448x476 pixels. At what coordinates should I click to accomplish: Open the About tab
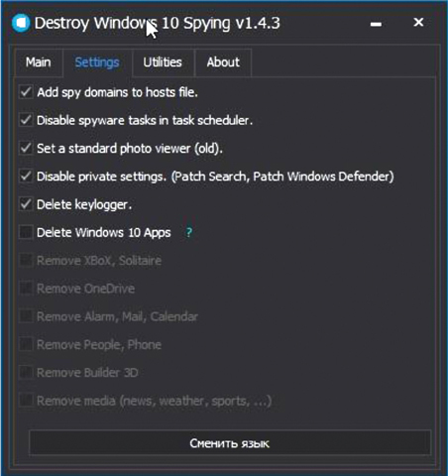pyautogui.click(x=223, y=62)
